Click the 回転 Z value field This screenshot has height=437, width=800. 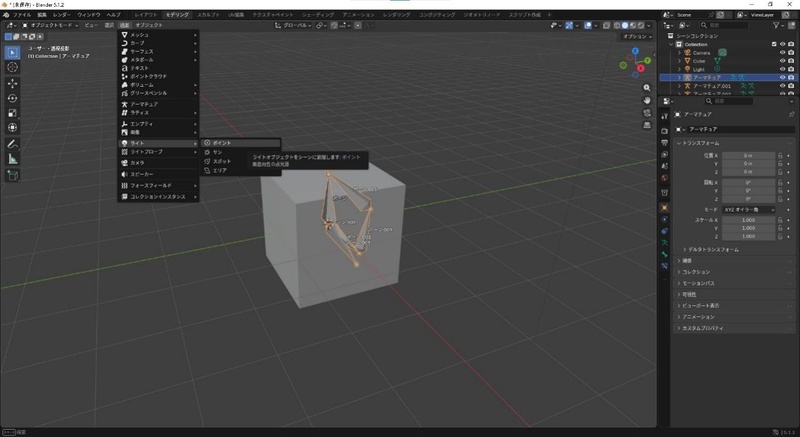pyautogui.click(x=748, y=199)
